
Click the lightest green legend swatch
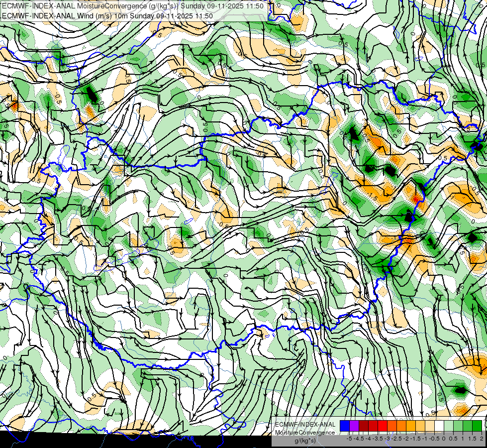[x=449, y=426]
